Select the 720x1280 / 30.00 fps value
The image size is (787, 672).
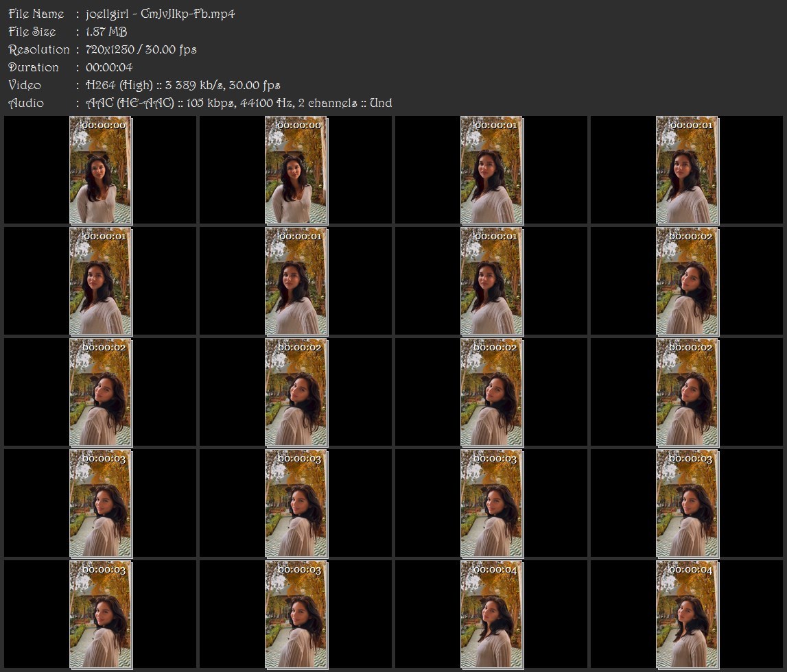pos(141,49)
